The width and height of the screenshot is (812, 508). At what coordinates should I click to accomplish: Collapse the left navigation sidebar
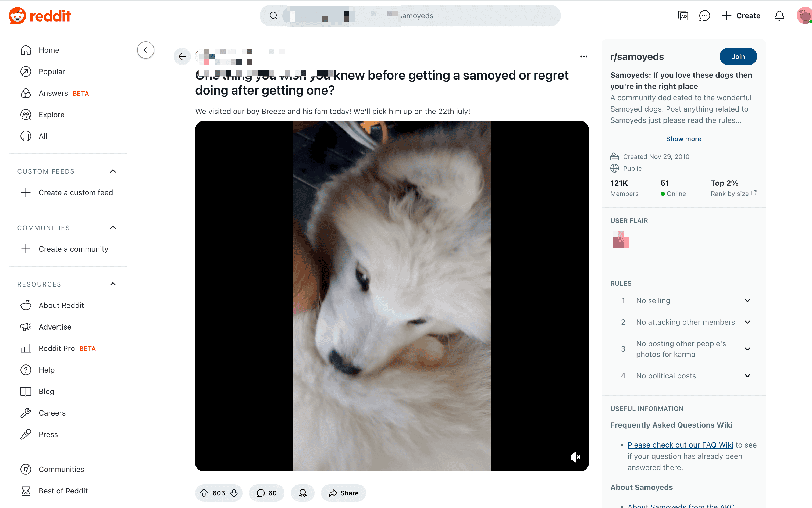(x=145, y=50)
